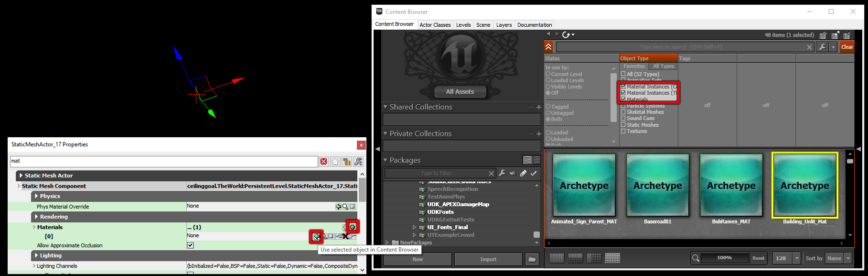Collapse the Packages section

click(386, 160)
